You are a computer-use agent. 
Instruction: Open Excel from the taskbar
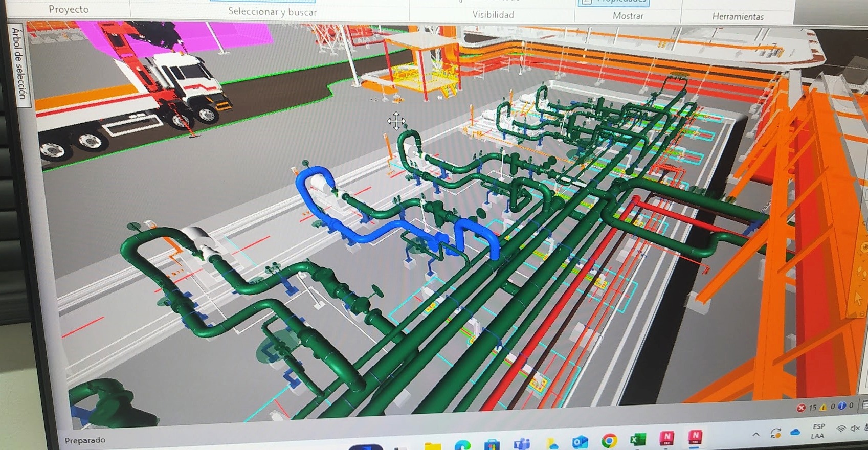tap(637, 439)
